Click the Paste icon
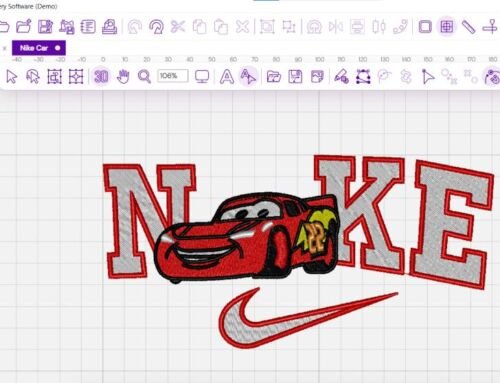Screen dimensions: 500x383 tap(221, 27)
